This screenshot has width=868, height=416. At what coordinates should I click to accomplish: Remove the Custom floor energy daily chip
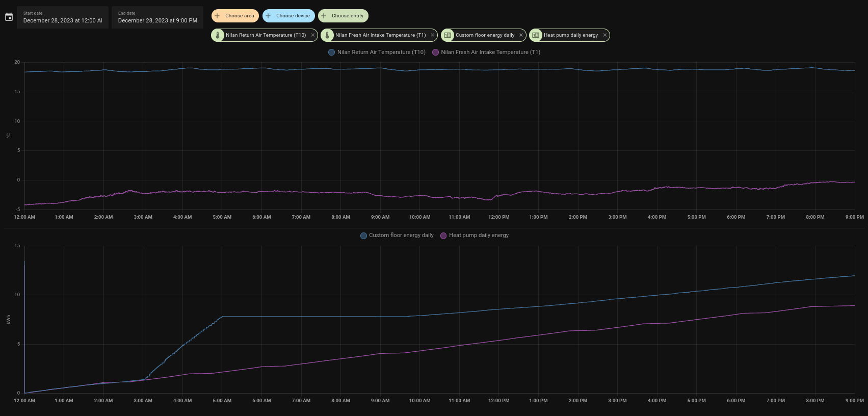(x=521, y=35)
